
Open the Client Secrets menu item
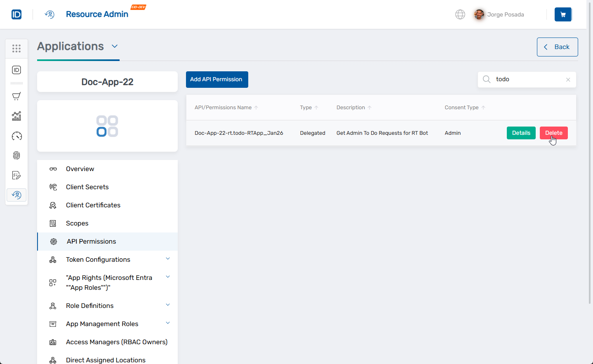click(x=87, y=187)
